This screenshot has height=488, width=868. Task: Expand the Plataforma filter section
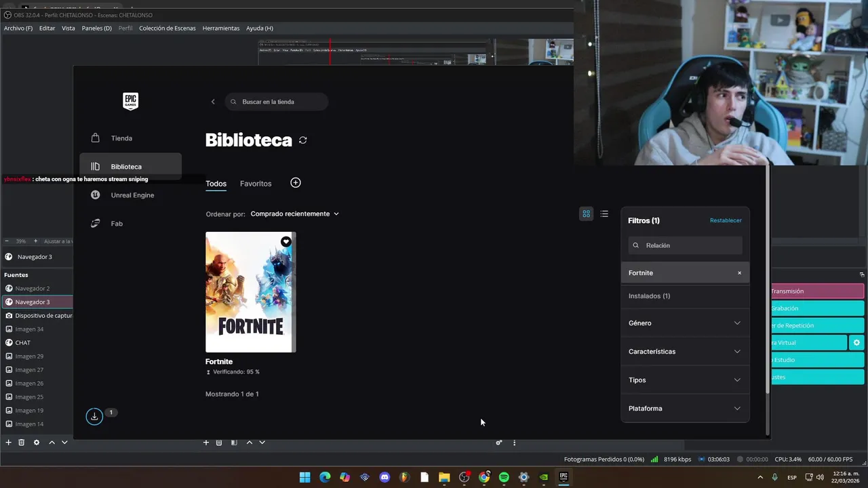tap(686, 409)
